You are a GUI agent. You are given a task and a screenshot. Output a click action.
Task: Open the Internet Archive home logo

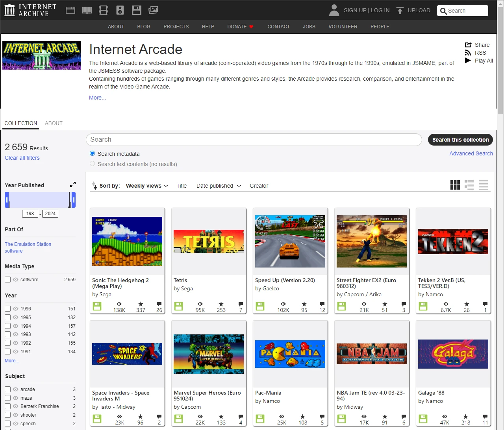point(30,10)
